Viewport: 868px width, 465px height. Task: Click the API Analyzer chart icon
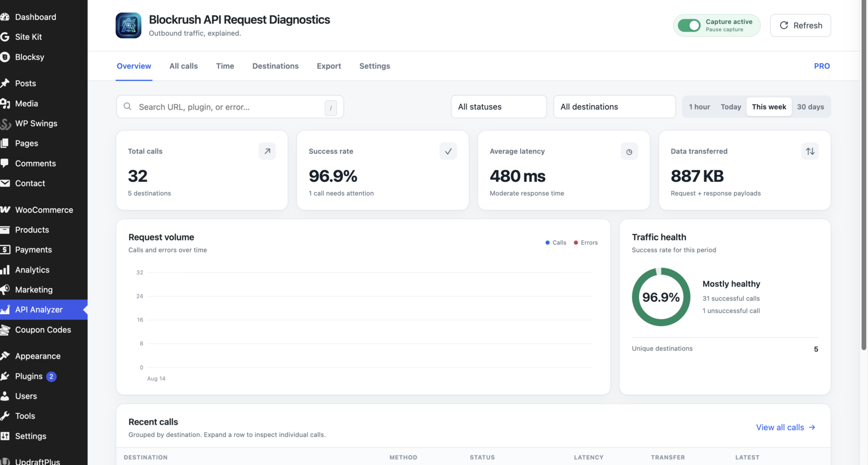(5, 310)
